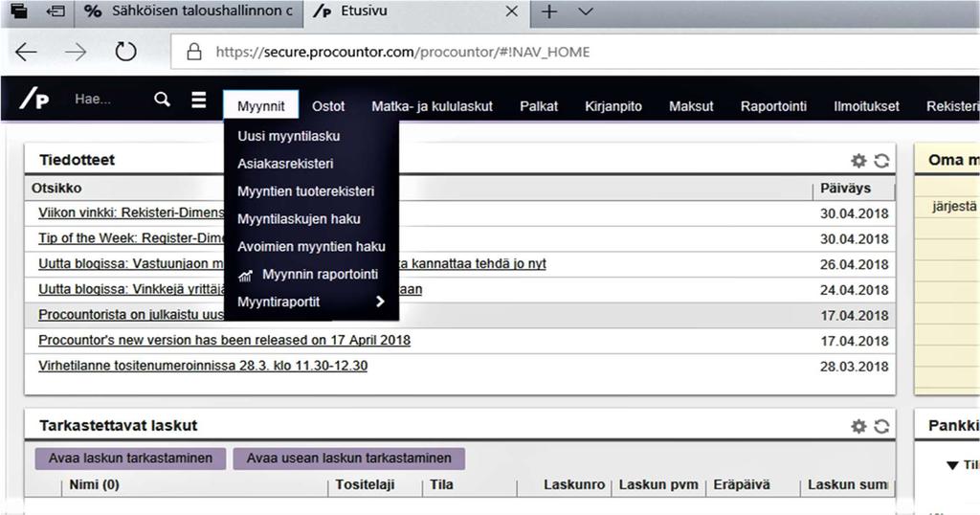
Task: Sort by Tila column header
Action: [x=441, y=484]
